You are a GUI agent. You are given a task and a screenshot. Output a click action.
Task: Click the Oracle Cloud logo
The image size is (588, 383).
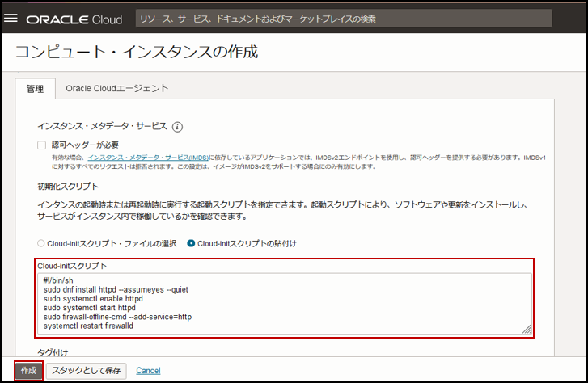(x=74, y=19)
